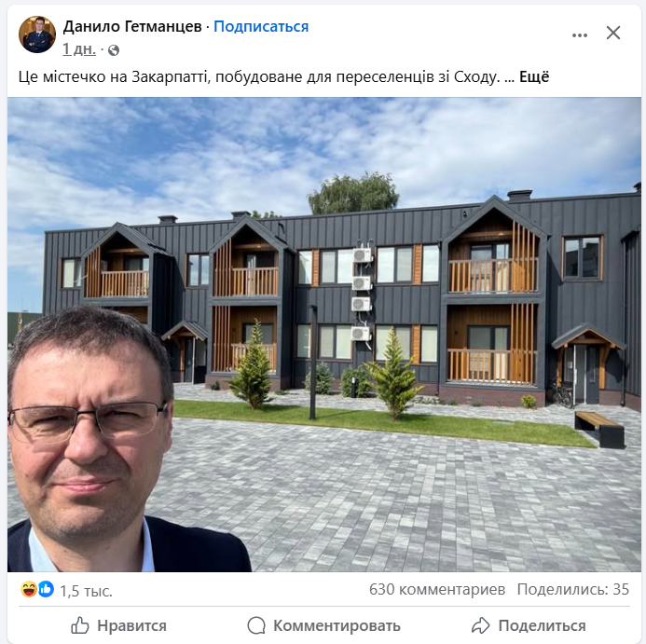
Task: Open Данило Гетманцев's profile picture
Action: tap(37, 34)
